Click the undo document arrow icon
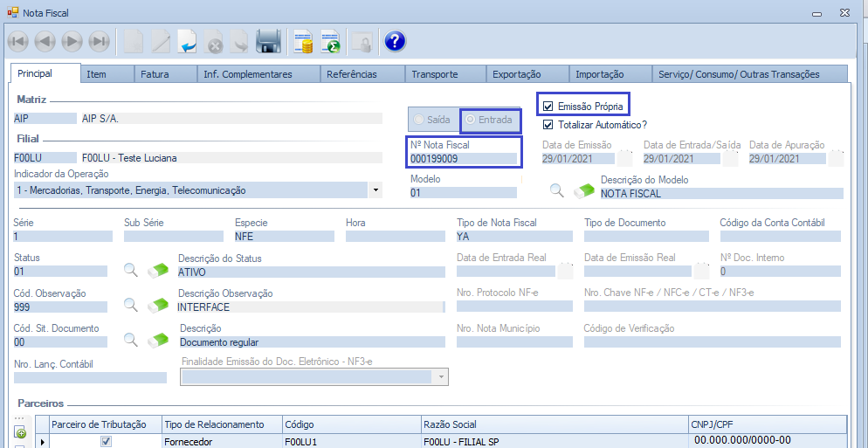Screen dimensions: 868x448 pos(187,41)
